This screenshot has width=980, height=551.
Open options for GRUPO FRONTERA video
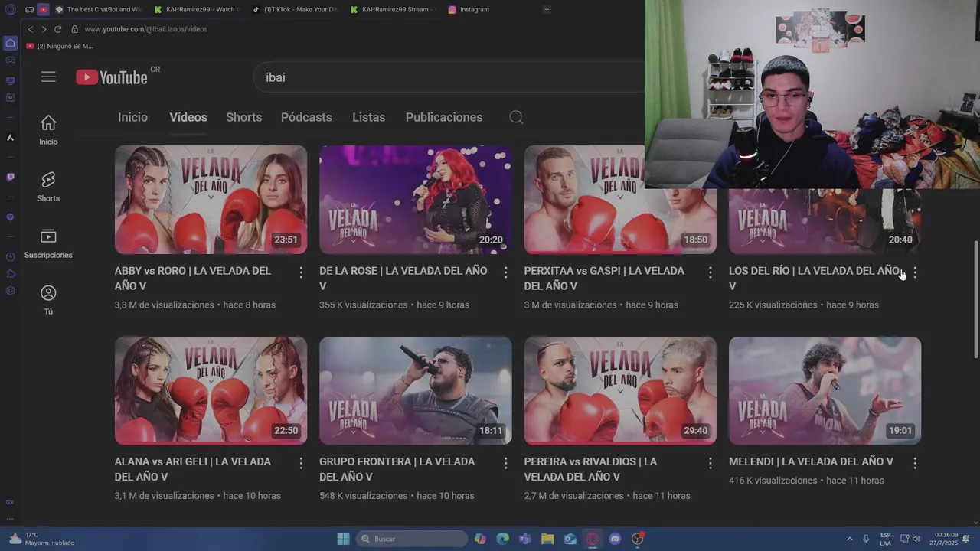(505, 463)
